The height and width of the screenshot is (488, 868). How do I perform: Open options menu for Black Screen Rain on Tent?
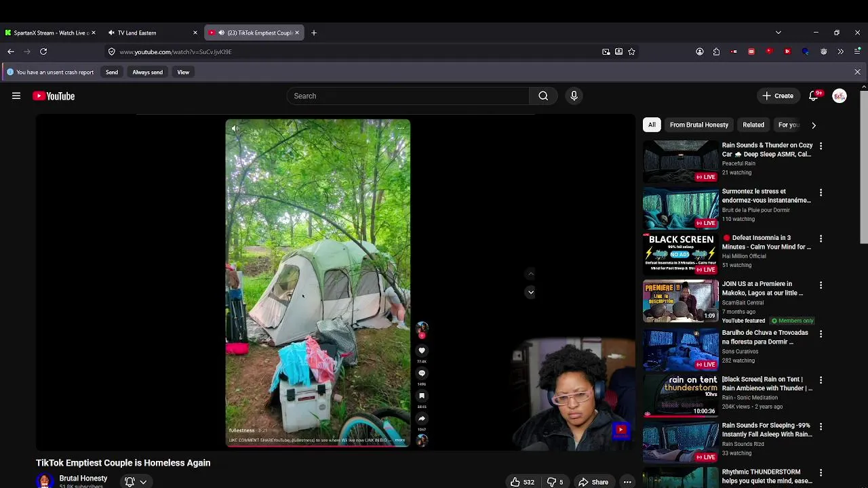pos(821,380)
